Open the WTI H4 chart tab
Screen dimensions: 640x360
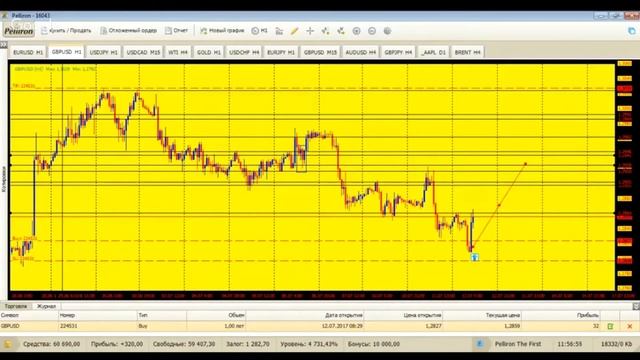click(178, 52)
